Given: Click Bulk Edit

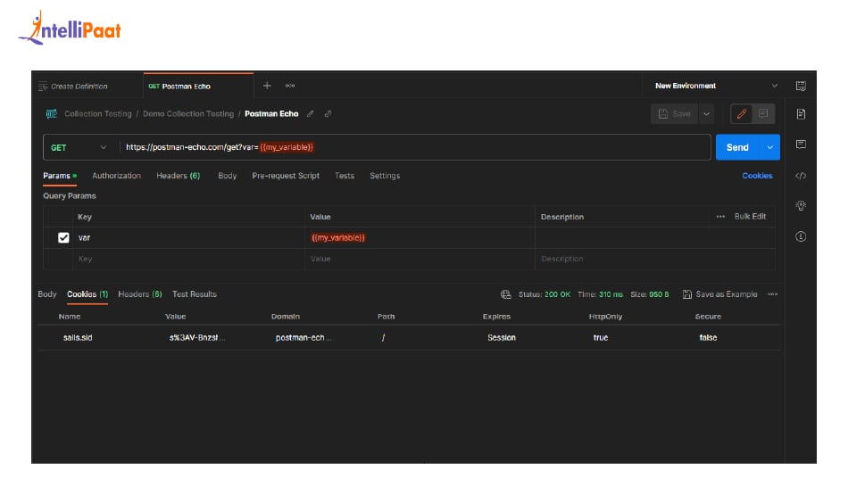Looking at the screenshot, I should click(x=750, y=217).
